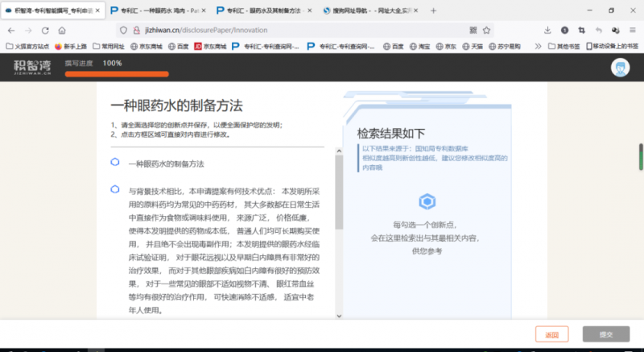This screenshot has height=352, width=644.
Task: View site security lock info
Action: [137, 30]
